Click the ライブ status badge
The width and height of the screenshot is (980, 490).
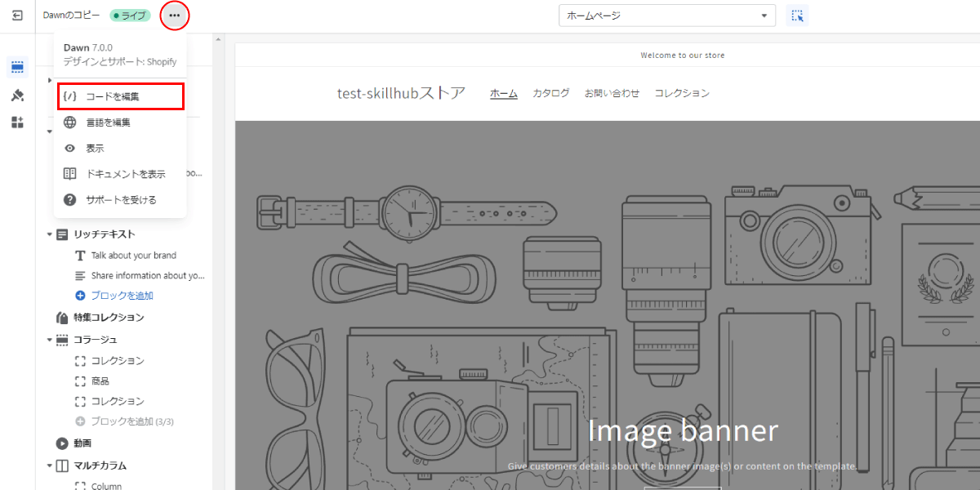pos(131,16)
